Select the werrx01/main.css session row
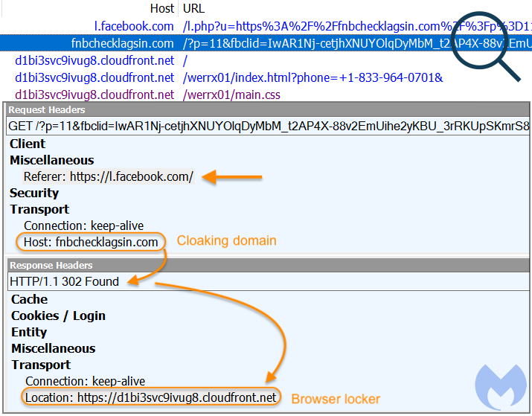Screen dimensions: 532x416 [94, 95]
